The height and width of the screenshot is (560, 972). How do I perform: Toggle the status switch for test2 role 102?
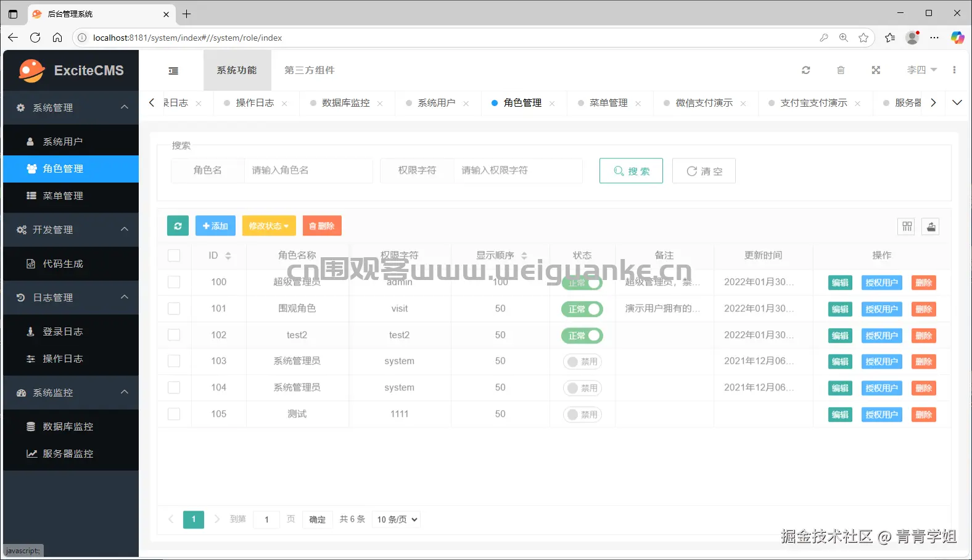coord(582,336)
